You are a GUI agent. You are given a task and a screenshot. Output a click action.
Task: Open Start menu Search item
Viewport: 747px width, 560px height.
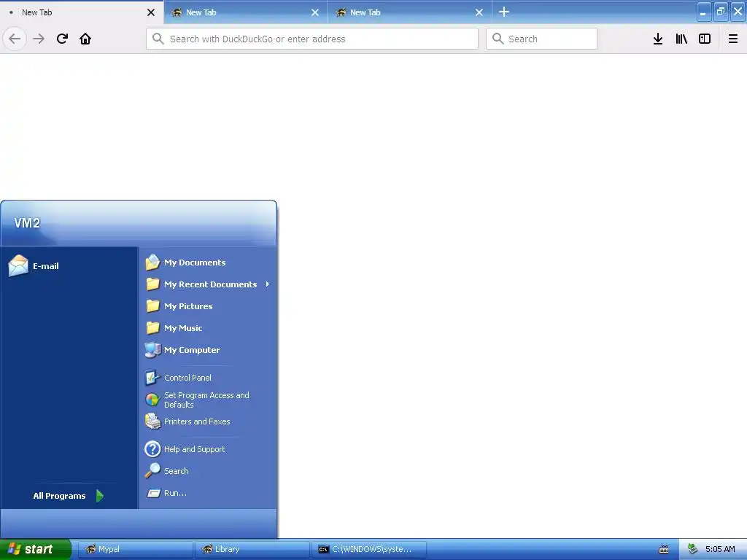click(x=209, y=471)
